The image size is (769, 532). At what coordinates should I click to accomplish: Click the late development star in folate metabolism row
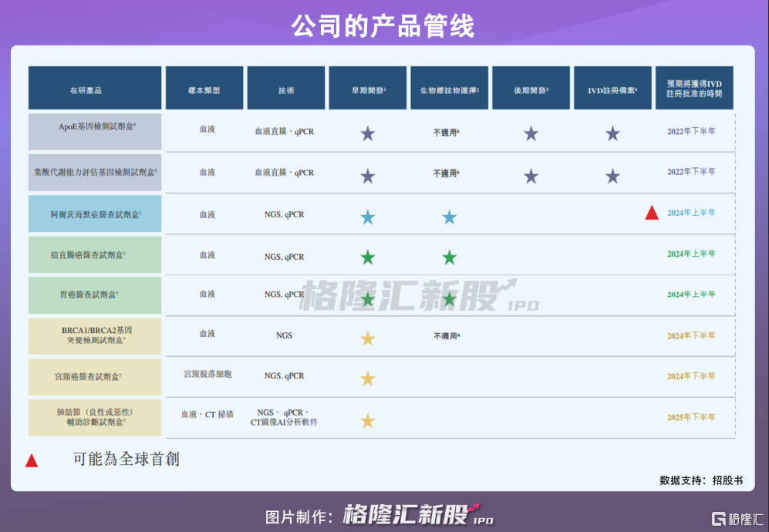coord(531,176)
